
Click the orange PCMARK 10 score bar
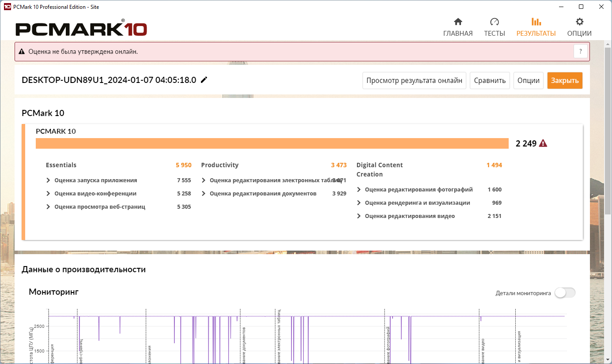pyautogui.click(x=272, y=143)
